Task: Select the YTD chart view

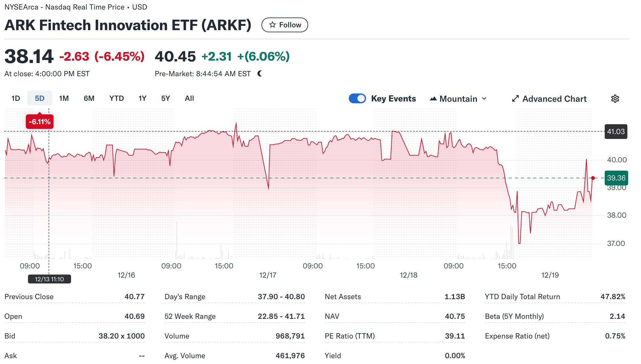Action: click(116, 98)
